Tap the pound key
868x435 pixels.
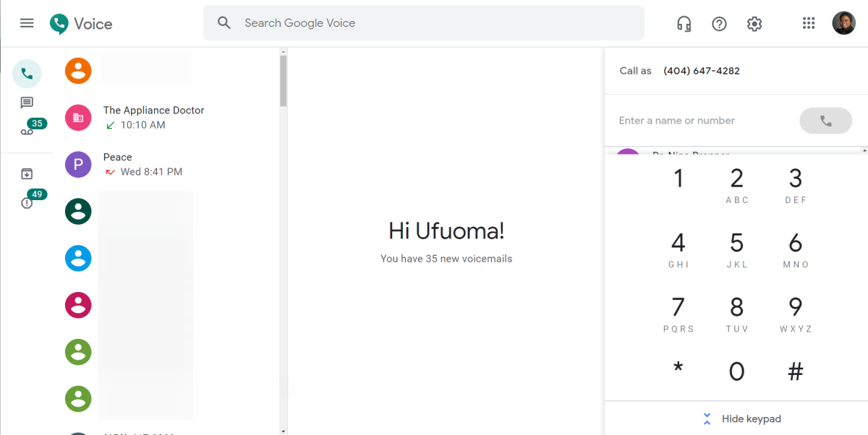(x=796, y=371)
